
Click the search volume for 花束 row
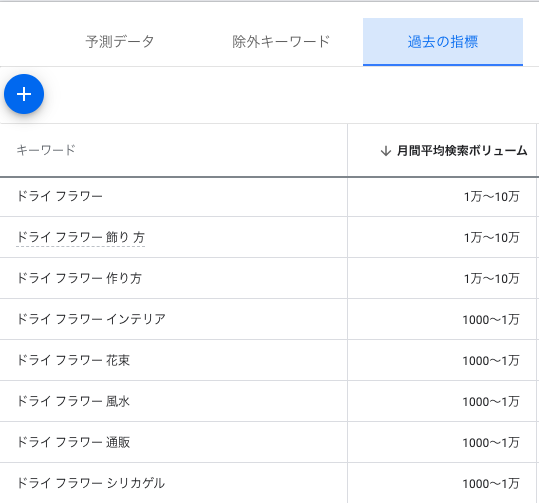tap(491, 361)
